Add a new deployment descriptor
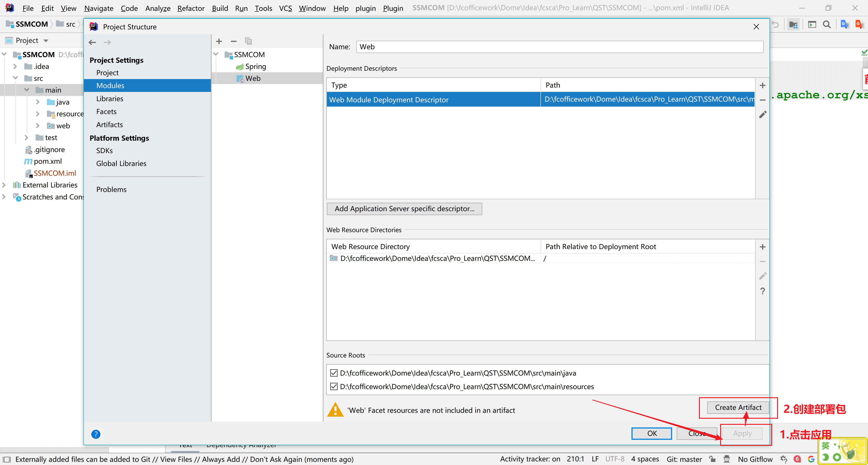Viewport: 868px width, 465px height. pos(762,86)
